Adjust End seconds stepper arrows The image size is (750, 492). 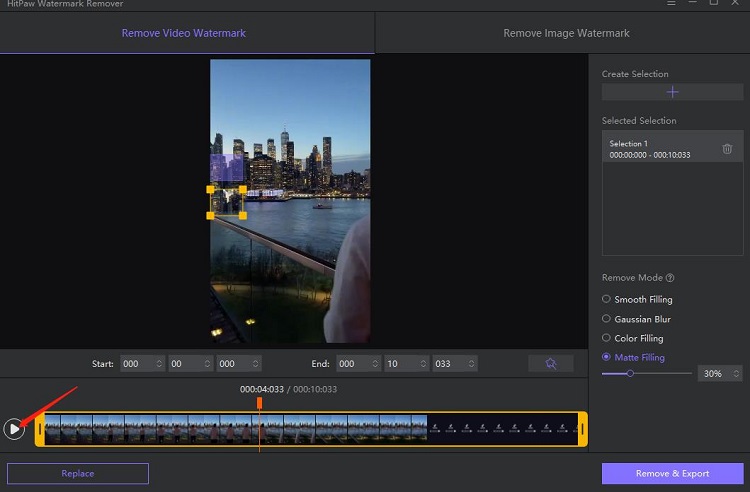pyautogui.click(x=423, y=363)
